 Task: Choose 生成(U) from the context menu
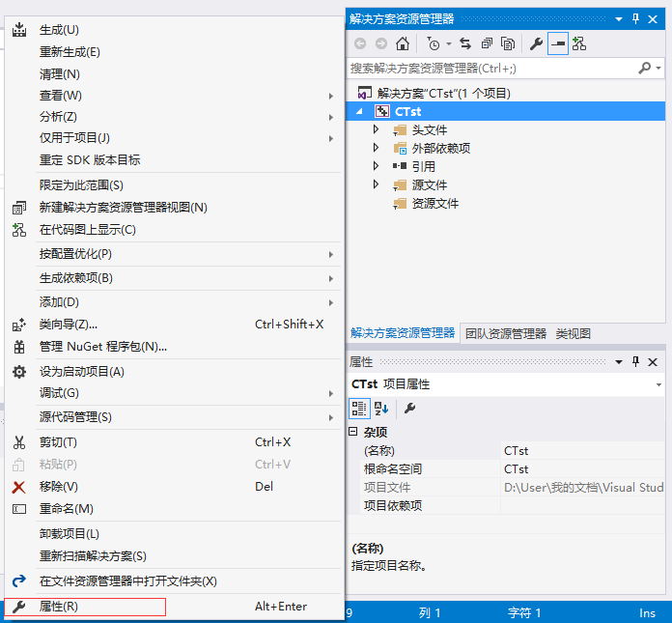click(174, 30)
